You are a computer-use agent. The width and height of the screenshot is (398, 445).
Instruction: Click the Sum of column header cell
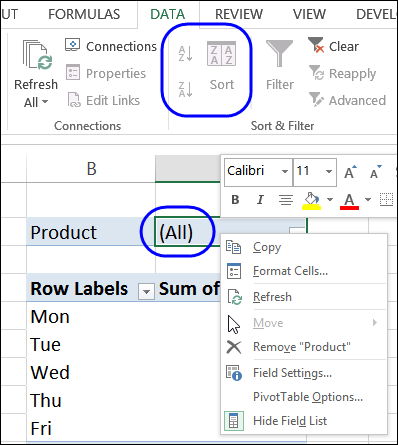[188, 288]
